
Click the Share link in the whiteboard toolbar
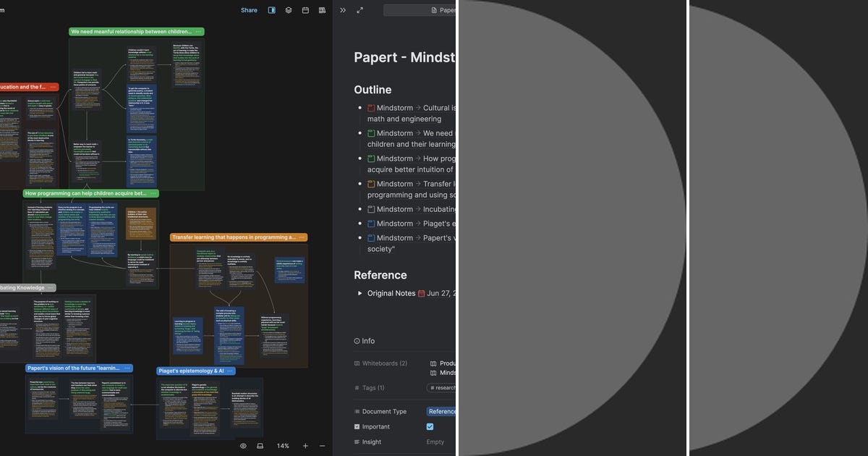pyautogui.click(x=249, y=10)
